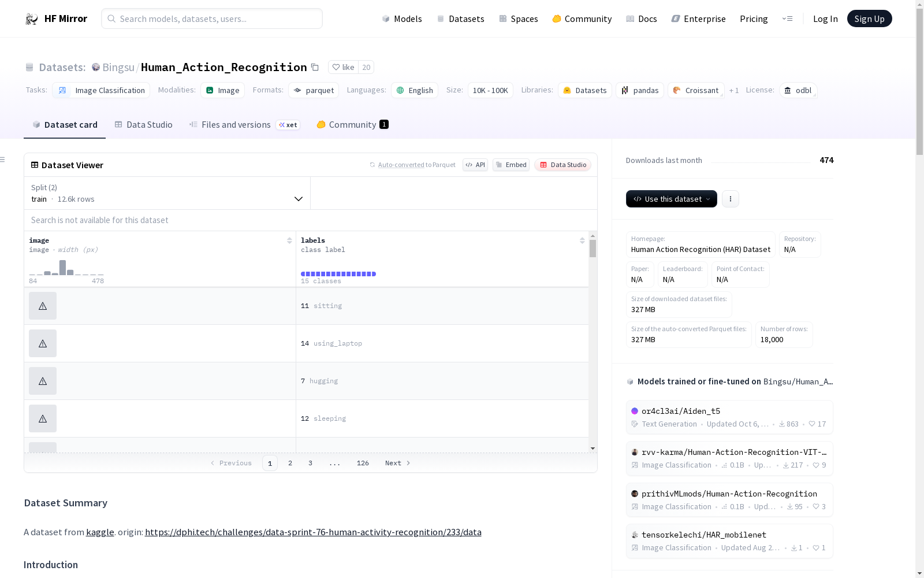Click the like count 20
This screenshot has width=924, height=578.
click(x=366, y=67)
